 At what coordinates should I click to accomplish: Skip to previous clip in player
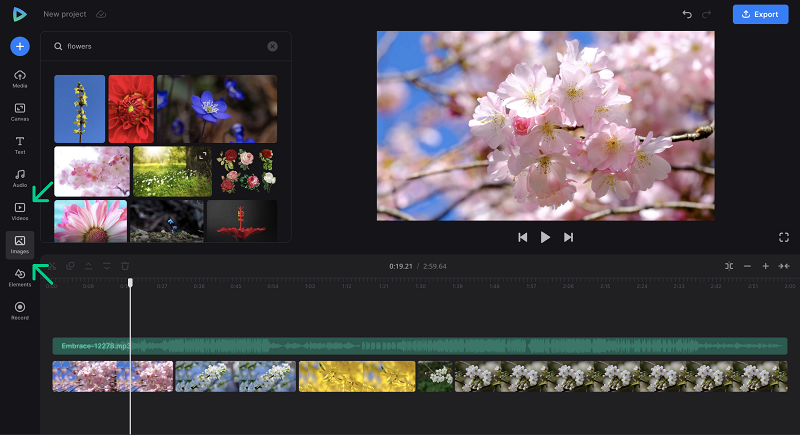(x=522, y=237)
